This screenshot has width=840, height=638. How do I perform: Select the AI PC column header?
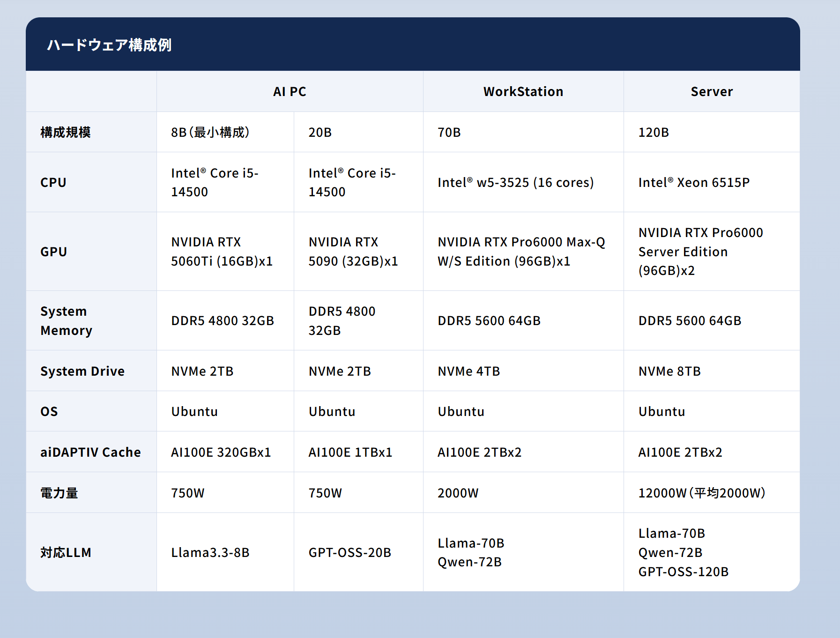(x=290, y=91)
